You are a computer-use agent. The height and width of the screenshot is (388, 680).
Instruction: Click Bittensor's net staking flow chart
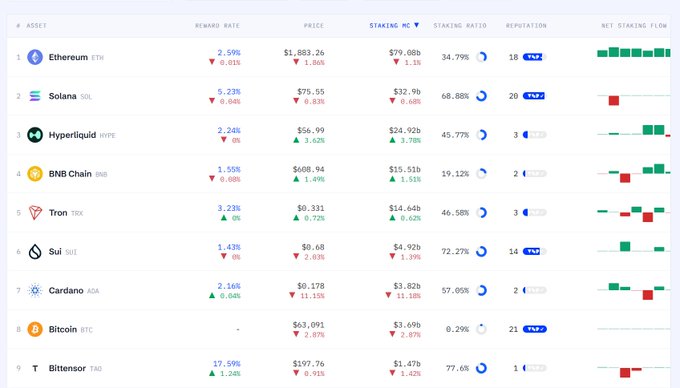634,371
